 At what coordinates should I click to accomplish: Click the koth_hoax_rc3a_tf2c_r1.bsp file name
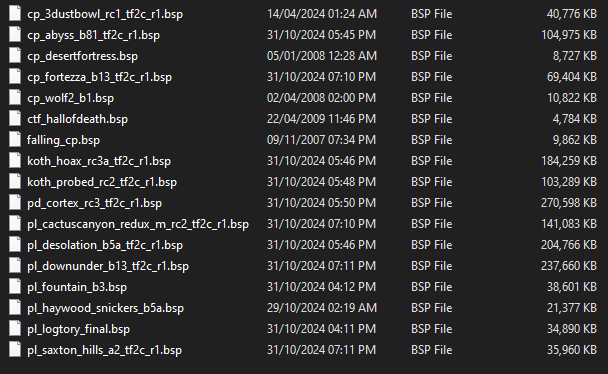point(99,161)
